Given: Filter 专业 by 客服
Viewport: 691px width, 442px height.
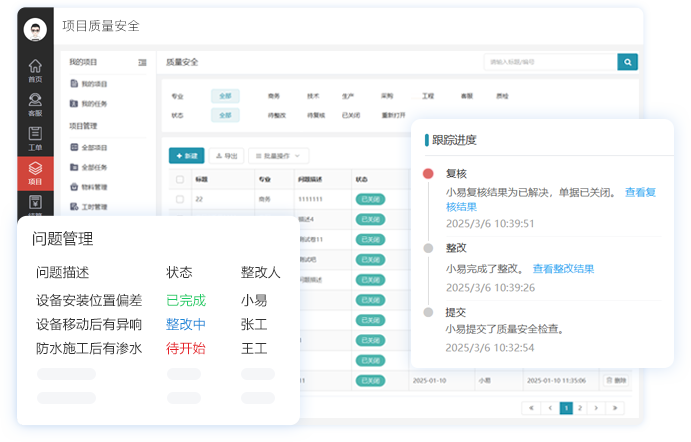Looking at the screenshot, I should pos(467,96).
